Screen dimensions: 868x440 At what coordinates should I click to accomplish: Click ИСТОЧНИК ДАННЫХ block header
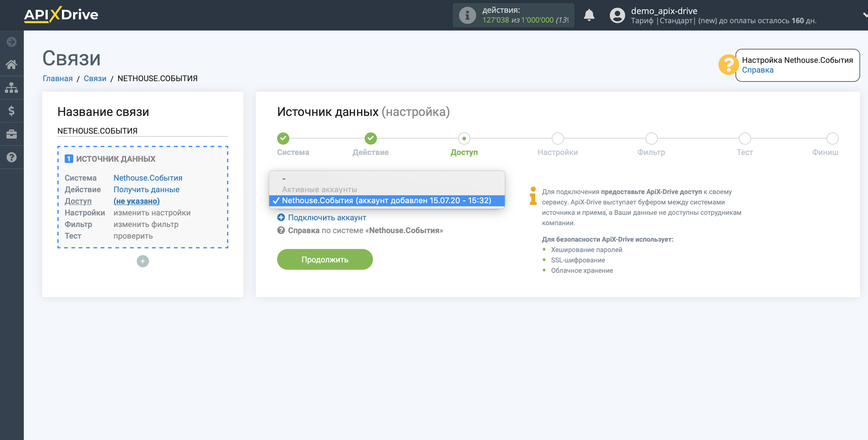coord(116,159)
